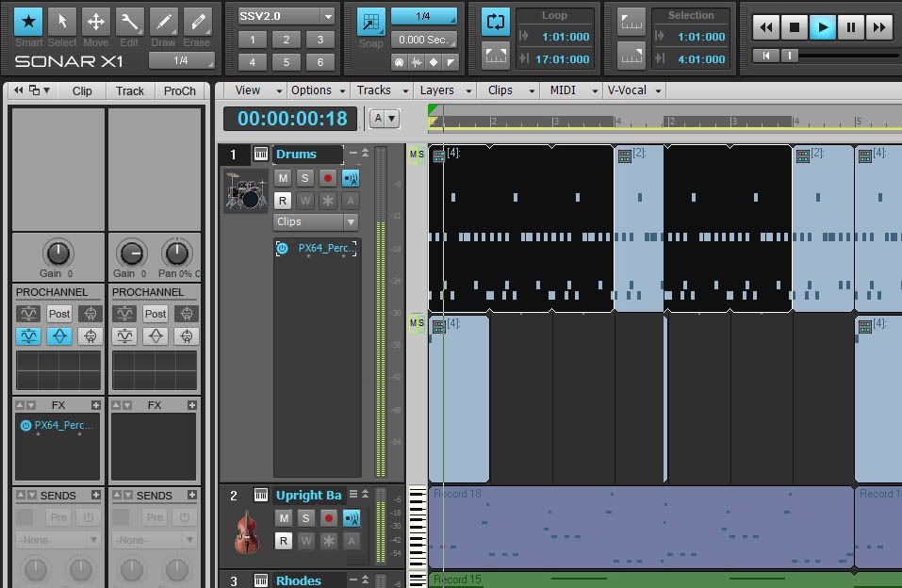Screen dimensions: 902x588
Task: Open the None send destination dropdown
Action: pos(58,540)
